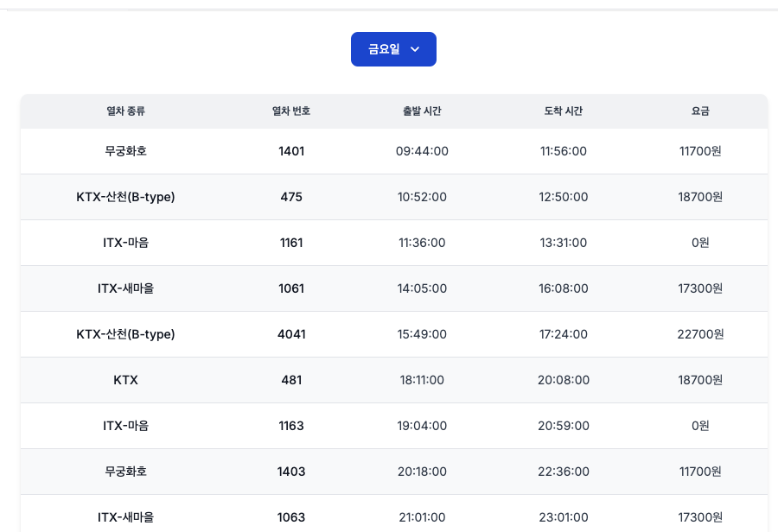Select train number 1161
This screenshot has height=532, width=778.
click(x=291, y=243)
